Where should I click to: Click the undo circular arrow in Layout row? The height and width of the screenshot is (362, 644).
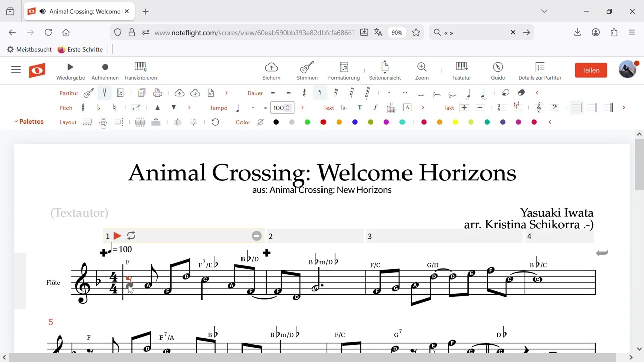coord(215,122)
